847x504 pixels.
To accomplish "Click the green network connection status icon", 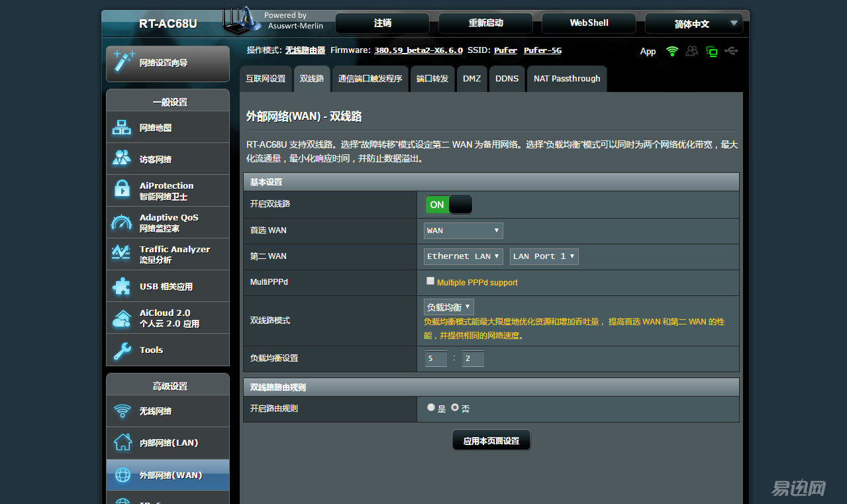I will (x=712, y=51).
